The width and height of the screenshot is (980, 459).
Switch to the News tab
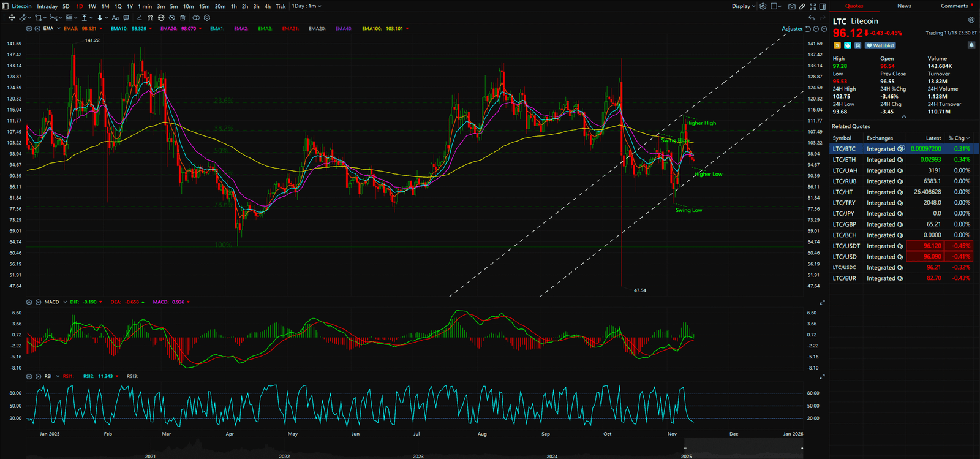click(904, 6)
